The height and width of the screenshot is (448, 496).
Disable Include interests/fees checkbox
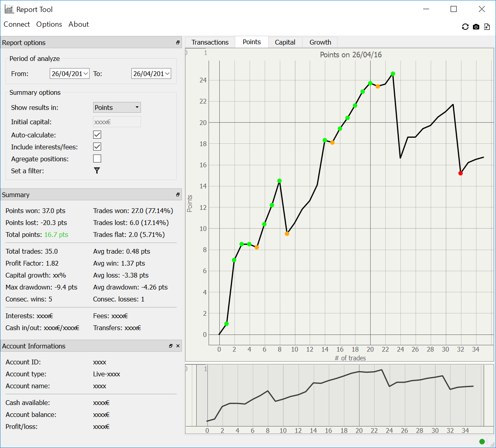(x=97, y=147)
